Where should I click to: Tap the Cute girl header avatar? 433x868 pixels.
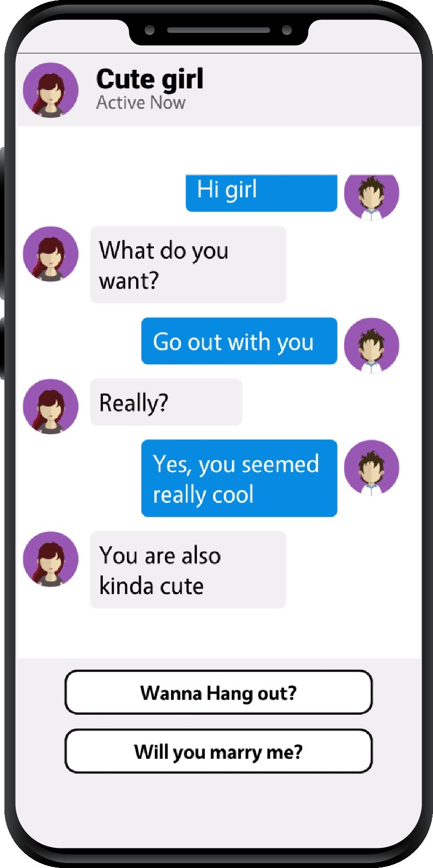pyautogui.click(x=51, y=90)
